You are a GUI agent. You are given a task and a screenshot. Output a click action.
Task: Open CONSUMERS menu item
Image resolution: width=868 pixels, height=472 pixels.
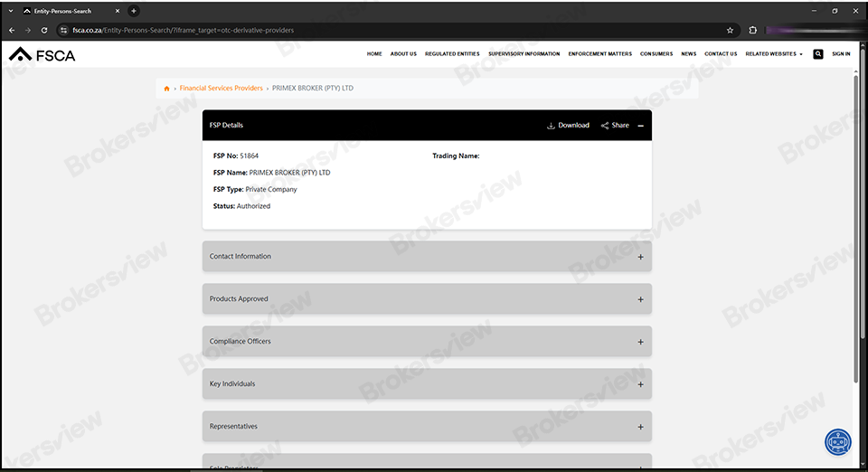pyautogui.click(x=656, y=53)
